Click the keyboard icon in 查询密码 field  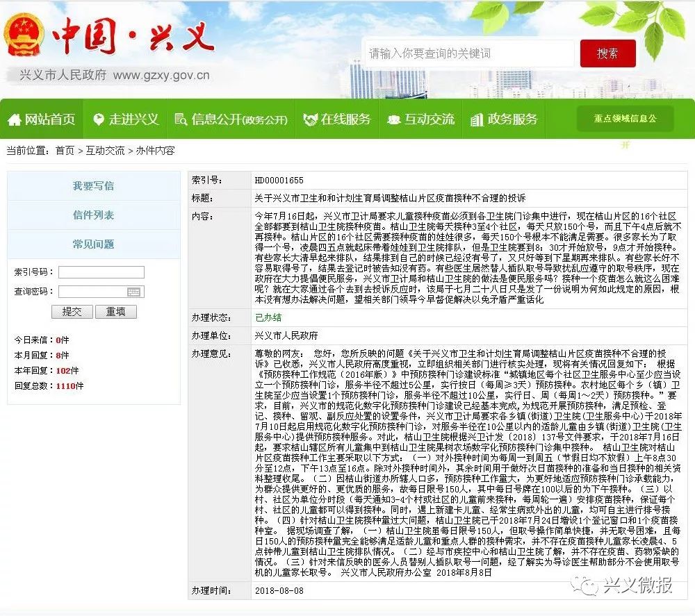134,292
